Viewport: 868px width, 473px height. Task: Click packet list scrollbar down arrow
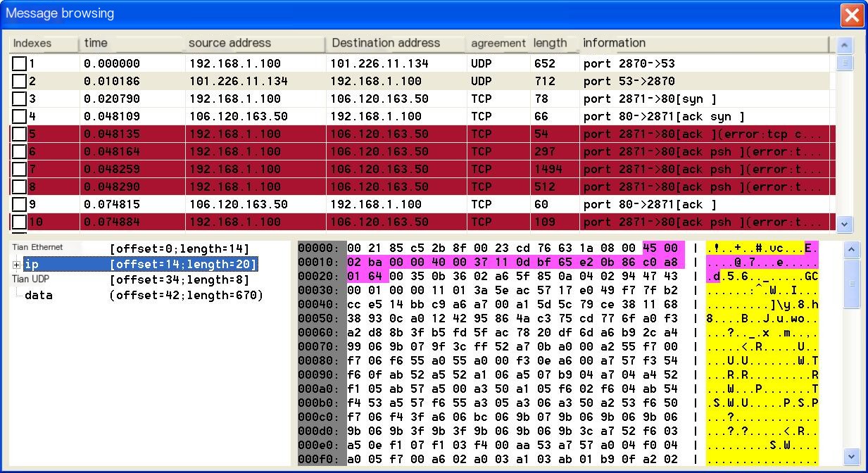[844, 225]
